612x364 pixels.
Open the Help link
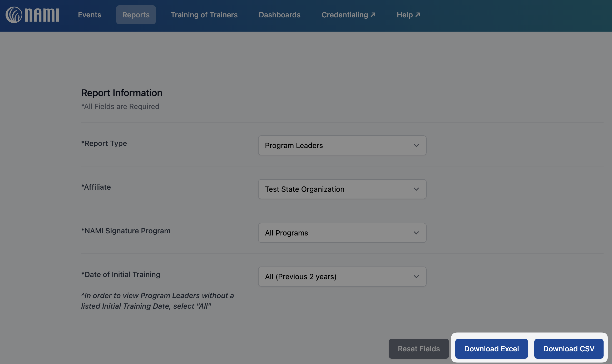404,15
